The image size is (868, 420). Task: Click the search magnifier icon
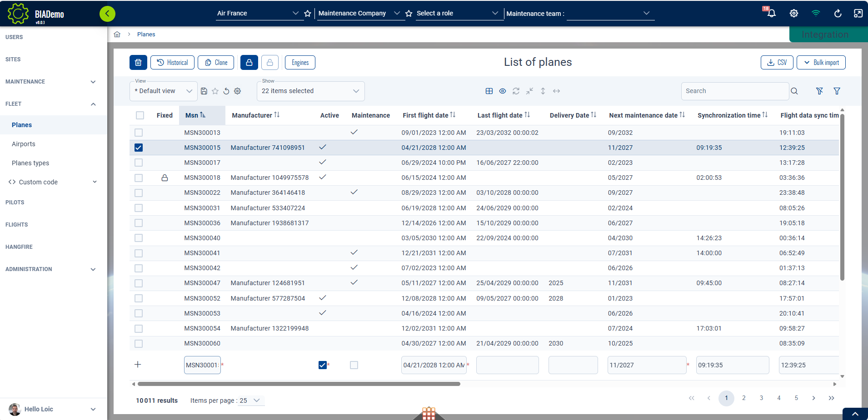tap(794, 91)
